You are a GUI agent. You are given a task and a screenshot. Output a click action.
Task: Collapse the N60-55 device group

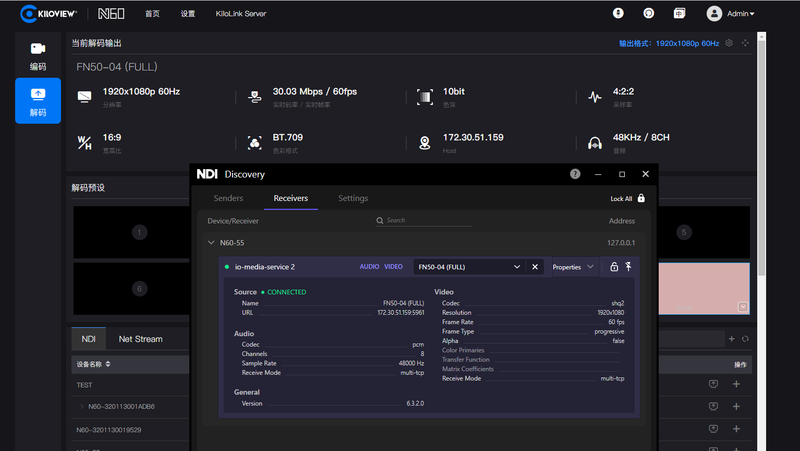[211, 242]
